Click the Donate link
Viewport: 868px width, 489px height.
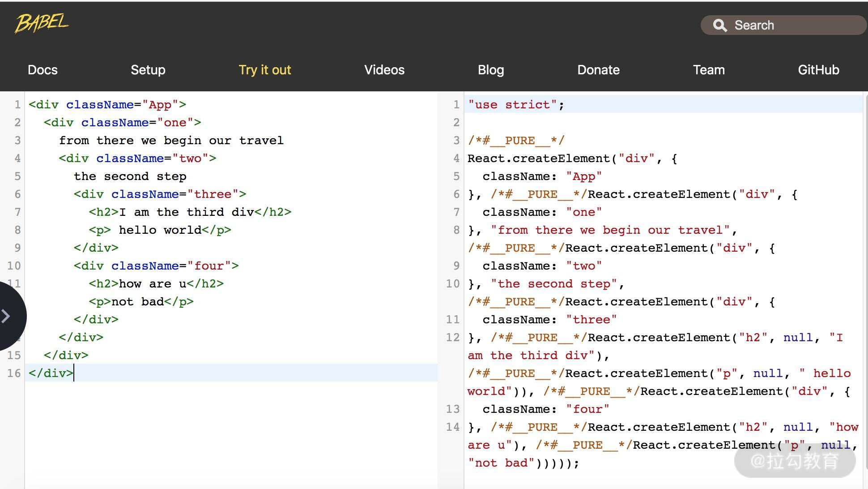pyautogui.click(x=598, y=70)
